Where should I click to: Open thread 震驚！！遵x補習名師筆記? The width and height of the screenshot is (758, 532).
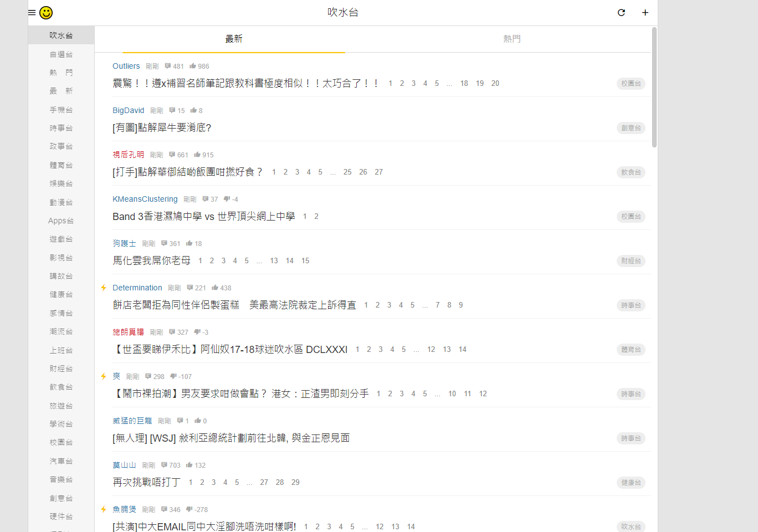click(x=246, y=83)
